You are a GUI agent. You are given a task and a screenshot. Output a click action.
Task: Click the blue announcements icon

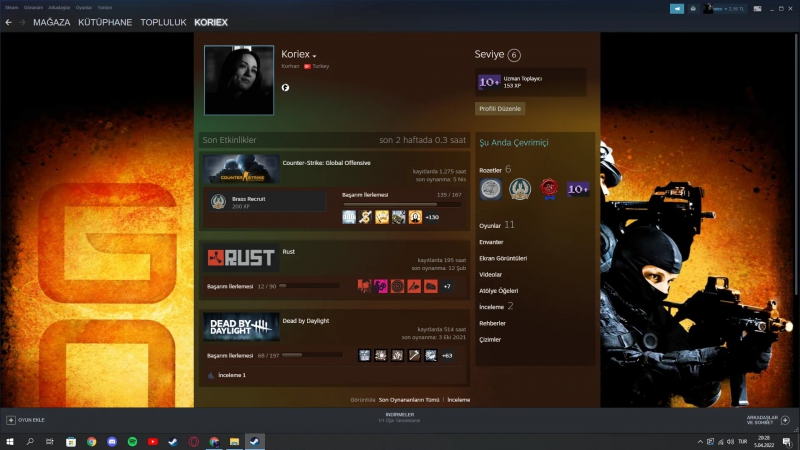click(677, 9)
